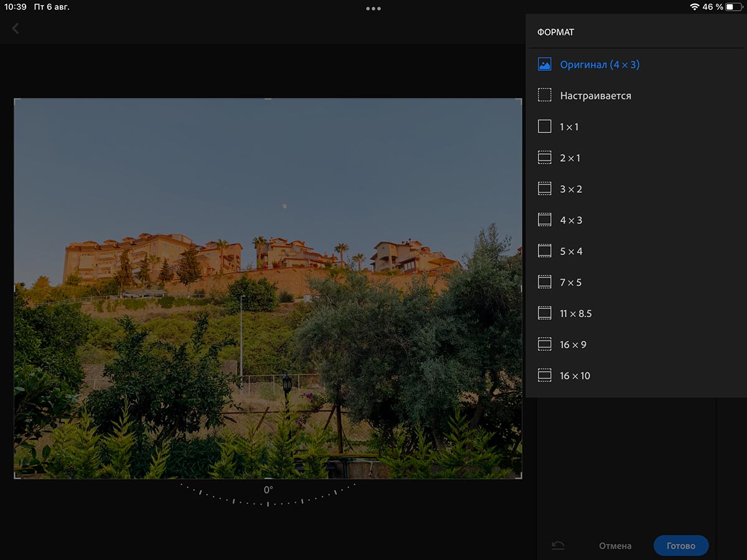Choose the 4 × 3 format option

[x=571, y=220]
